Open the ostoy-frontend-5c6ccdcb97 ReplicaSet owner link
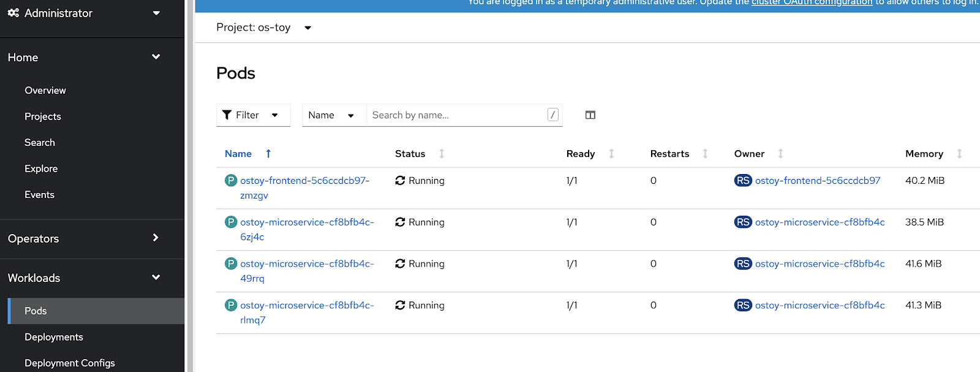980x372 pixels. 817,181
